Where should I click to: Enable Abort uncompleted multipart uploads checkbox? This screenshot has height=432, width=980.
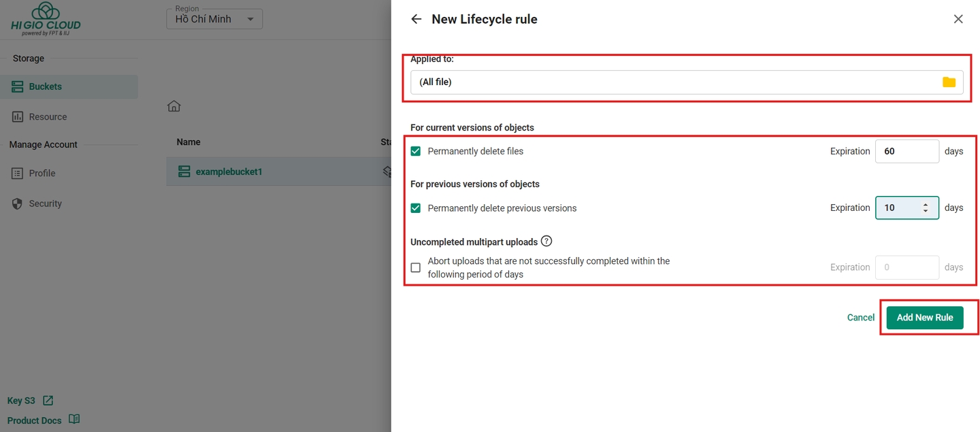point(416,267)
